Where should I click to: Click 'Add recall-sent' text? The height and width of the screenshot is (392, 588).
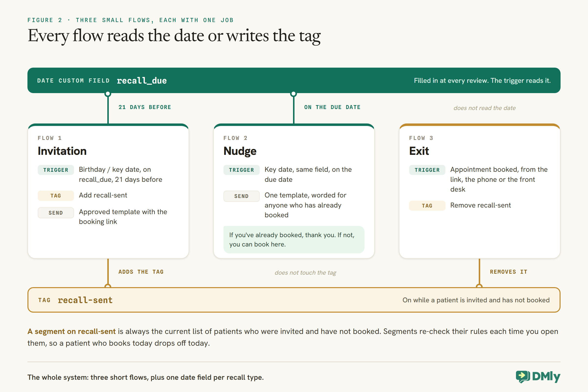[103, 195]
